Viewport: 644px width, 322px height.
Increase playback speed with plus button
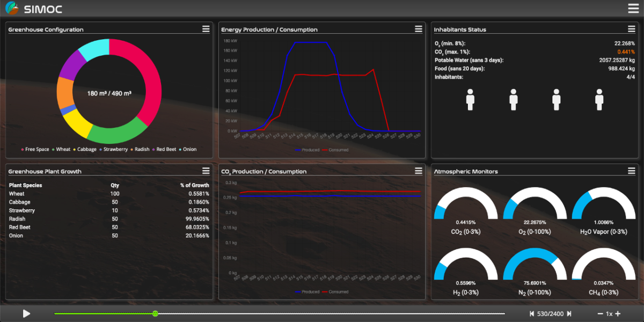[x=618, y=314]
